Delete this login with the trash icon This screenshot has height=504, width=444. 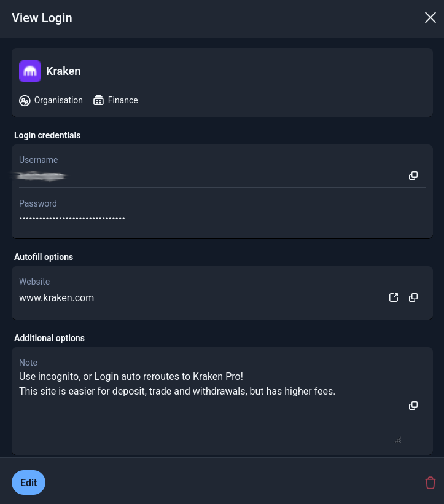[430, 483]
